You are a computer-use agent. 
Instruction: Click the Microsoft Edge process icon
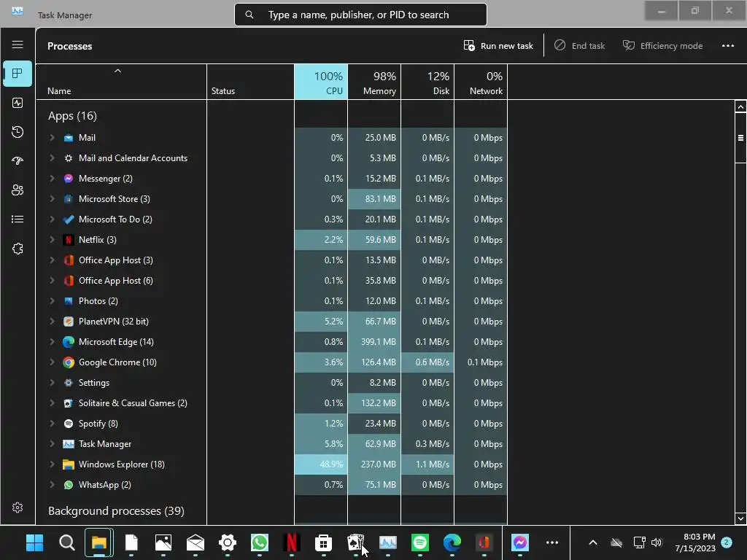pyautogui.click(x=69, y=342)
